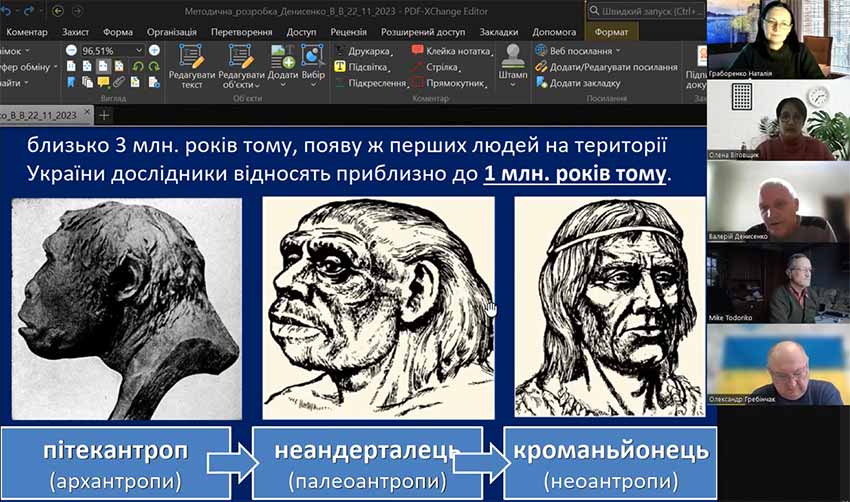This screenshot has width=850, height=502.
Task: Switch to the Закладки ribbon tab
Action: point(498,32)
